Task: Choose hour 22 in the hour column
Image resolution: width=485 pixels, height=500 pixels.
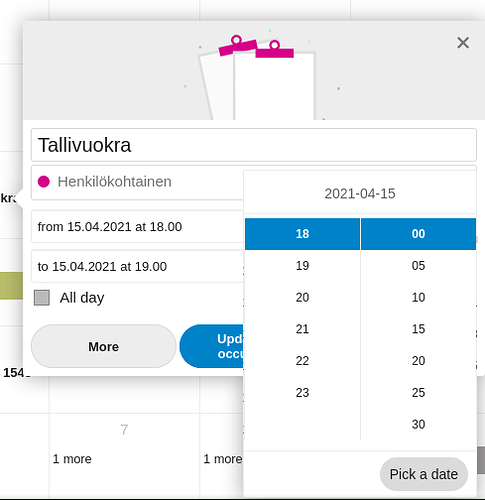Action: point(302,361)
